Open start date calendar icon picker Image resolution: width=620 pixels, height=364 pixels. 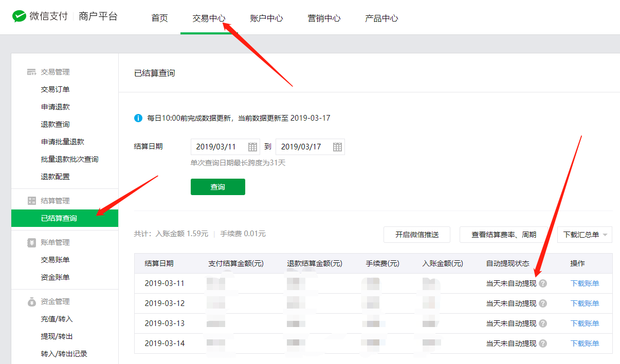pos(252,147)
